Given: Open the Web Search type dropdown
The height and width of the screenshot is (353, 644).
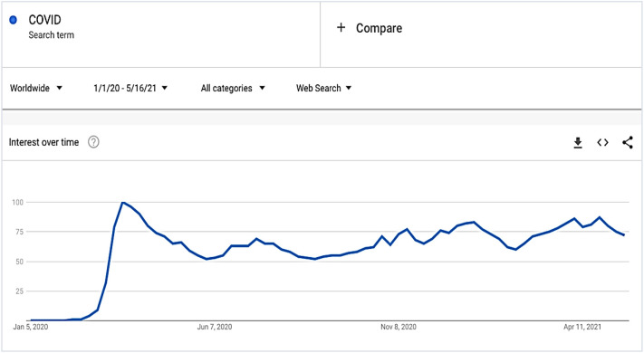Looking at the screenshot, I should pos(323,88).
